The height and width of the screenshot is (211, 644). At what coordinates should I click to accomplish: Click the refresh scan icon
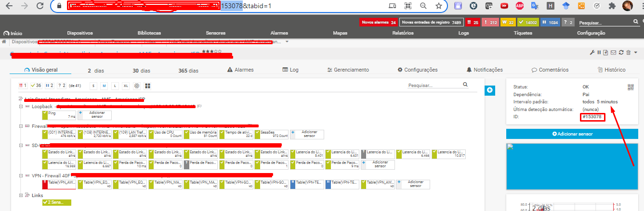pyautogui.click(x=621, y=52)
